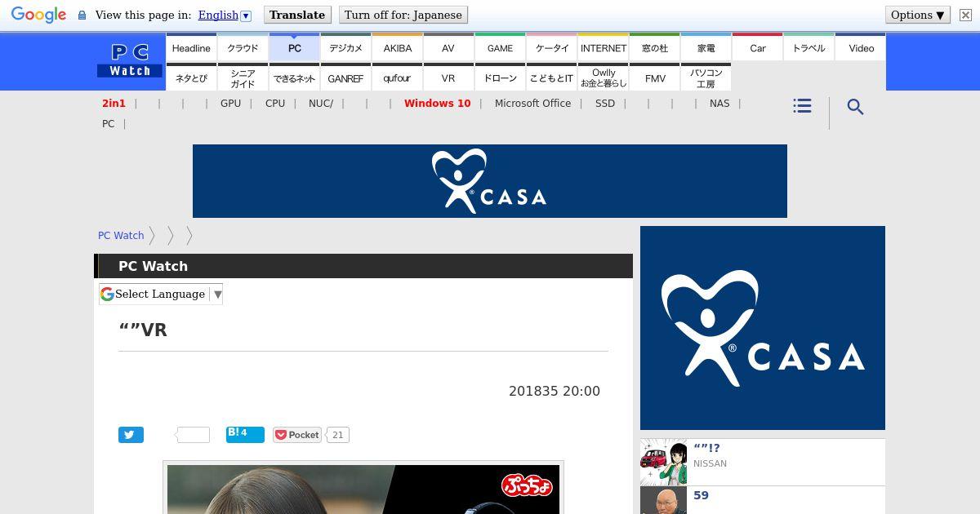Viewport: 980px width, 514px height.
Task: Open the できるネット tab
Action: pyautogui.click(x=294, y=78)
